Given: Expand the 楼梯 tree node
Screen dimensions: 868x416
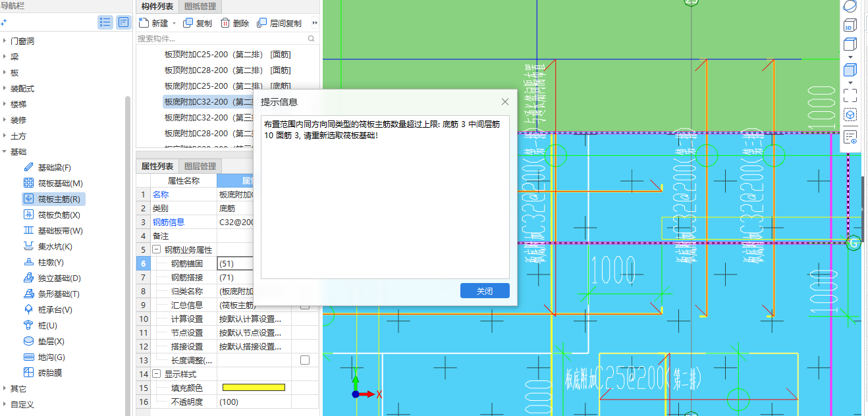Looking at the screenshot, I should tap(4, 104).
